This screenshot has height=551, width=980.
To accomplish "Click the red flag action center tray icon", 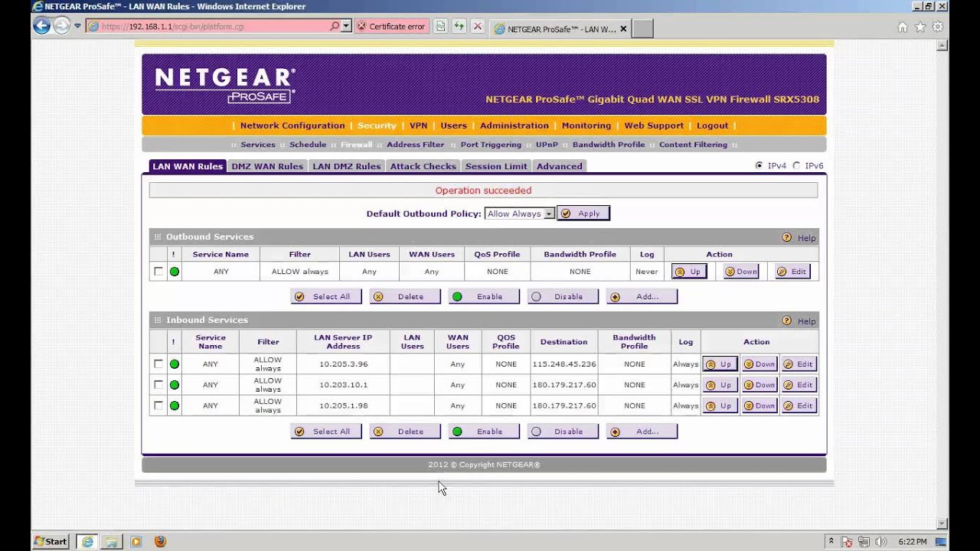I will tap(847, 542).
